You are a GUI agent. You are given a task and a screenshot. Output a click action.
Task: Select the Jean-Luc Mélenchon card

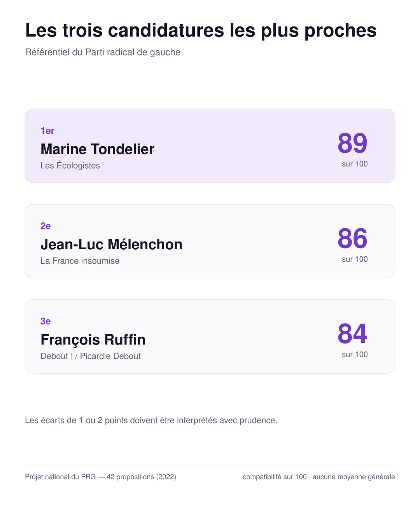(210, 241)
